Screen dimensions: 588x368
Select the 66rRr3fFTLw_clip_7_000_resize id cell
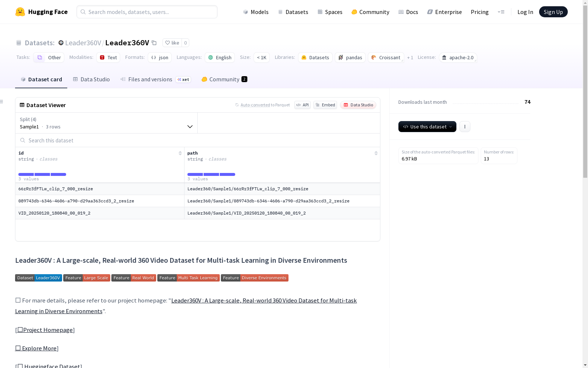(x=100, y=189)
